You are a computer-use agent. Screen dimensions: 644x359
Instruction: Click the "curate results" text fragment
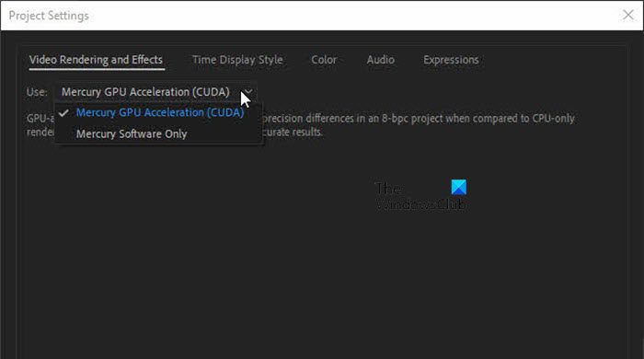tap(293, 133)
